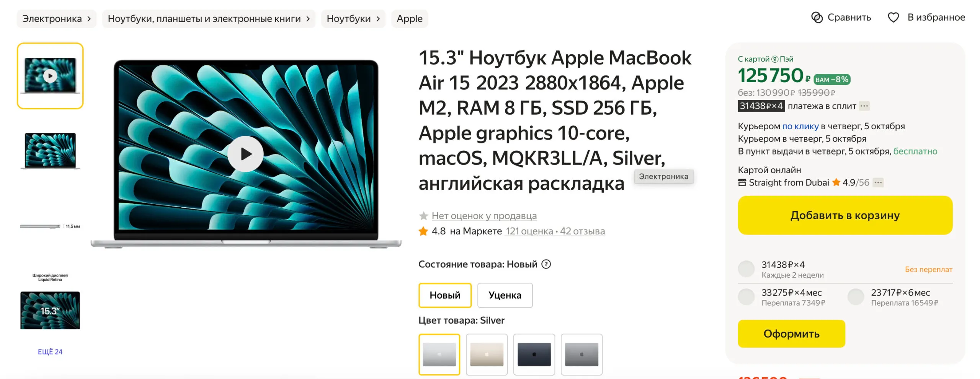Image resolution: width=980 pixels, height=379 pixels.
Task: Show the 15.3 inch display thumbnail
Action: pos(50,310)
